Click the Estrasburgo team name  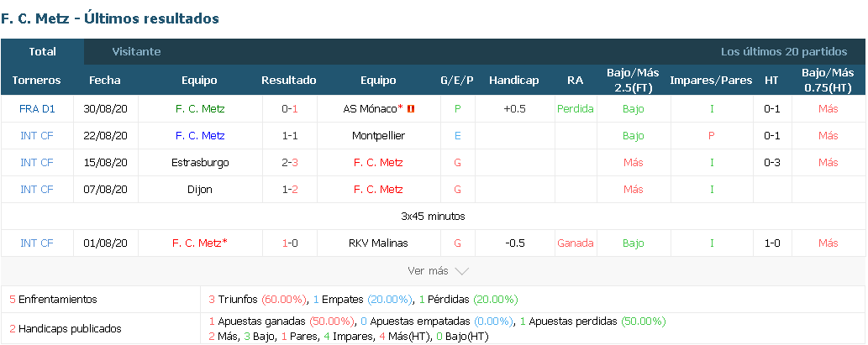200,163
